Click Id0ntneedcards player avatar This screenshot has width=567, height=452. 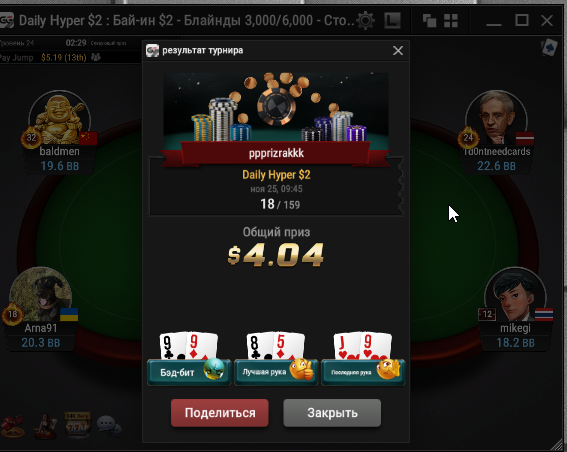[496, 118]
